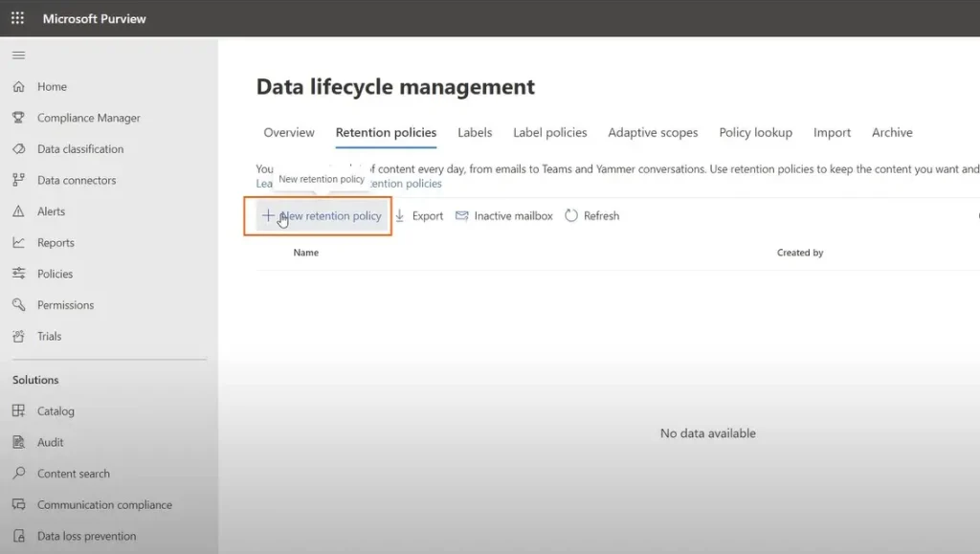Collapse the navigation hamburger menu
The height and width of the screenshot is (554, 980).
click(18, 55)
